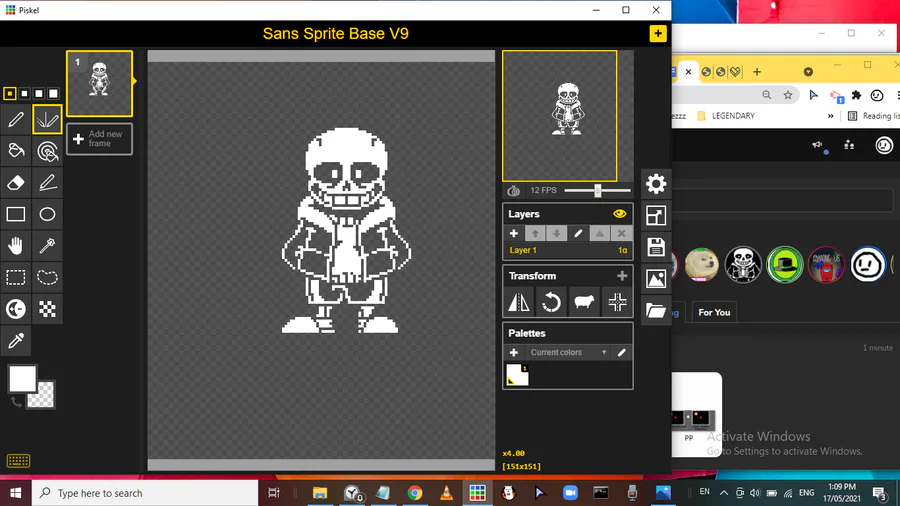Select the Pen tool
Image resolution: width=900 pixels, height=506 pixels.
tap(16, 119)
